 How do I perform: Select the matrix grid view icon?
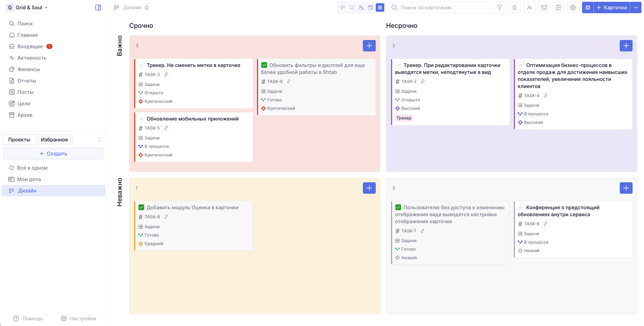tap(380, 7)
